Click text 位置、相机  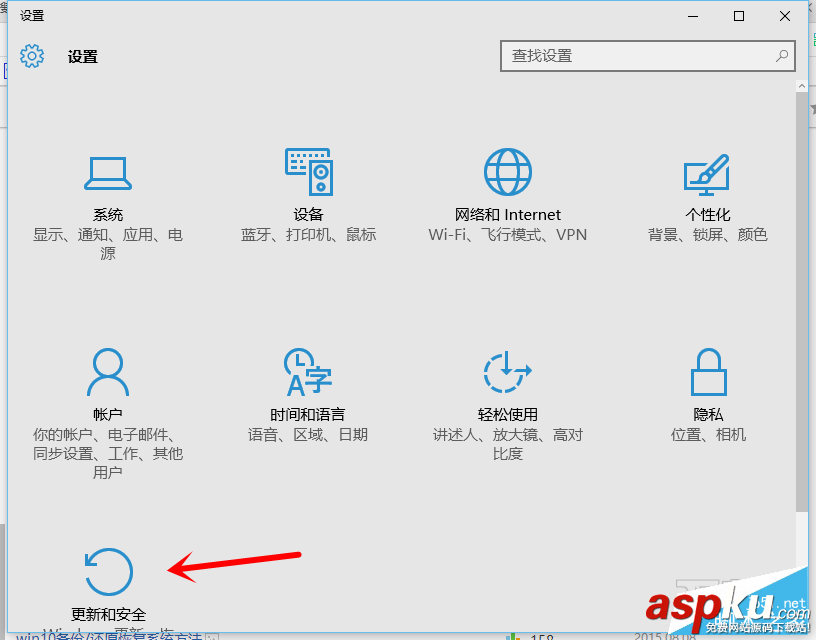(708, 434)
